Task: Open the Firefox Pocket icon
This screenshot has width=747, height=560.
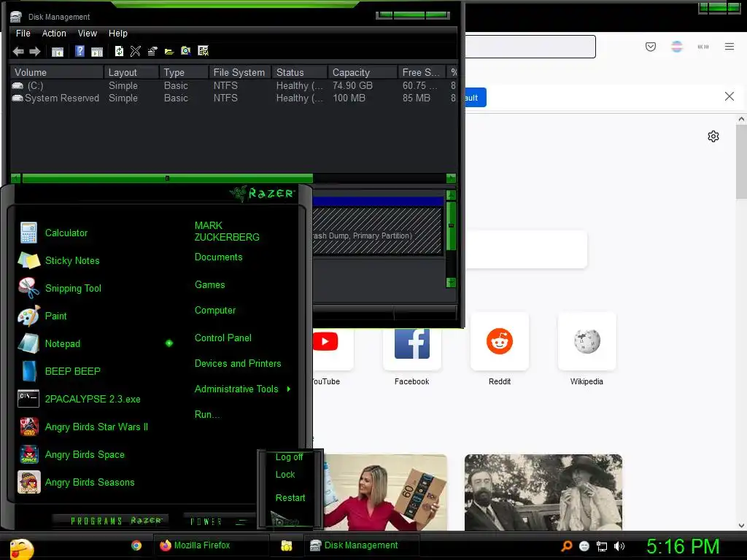Action: [650, 47]
